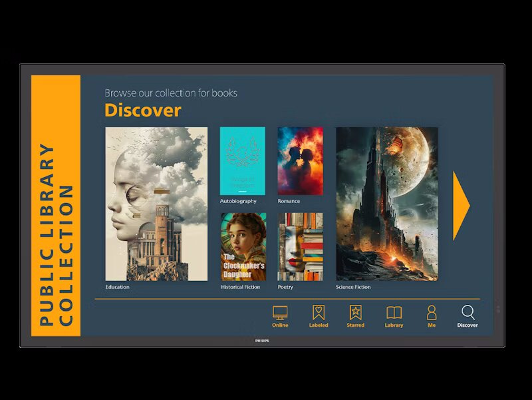Open the Romance book cover
The width and height of the screenshot is (532, 400).
point(301,161)
